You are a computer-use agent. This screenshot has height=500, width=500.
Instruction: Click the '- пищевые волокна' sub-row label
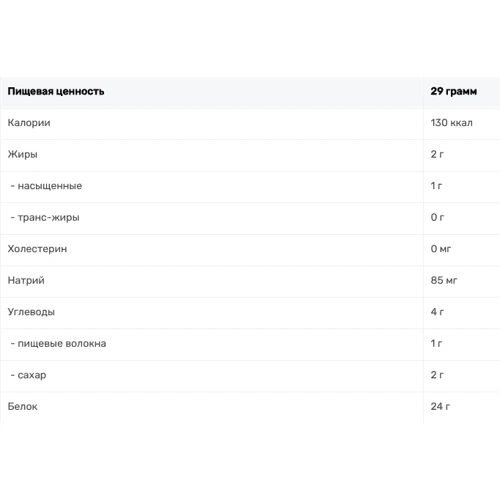tap(58, 343)
